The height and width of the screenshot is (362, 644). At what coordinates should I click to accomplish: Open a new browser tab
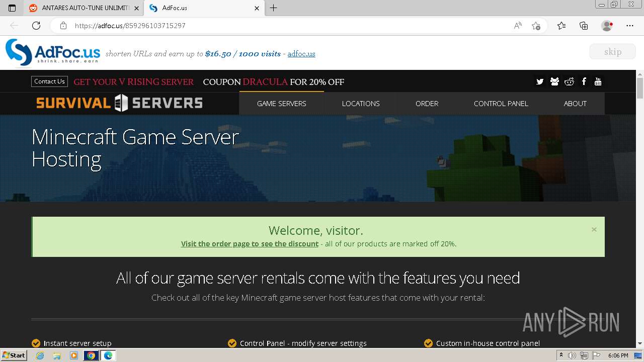click(273, 8)
